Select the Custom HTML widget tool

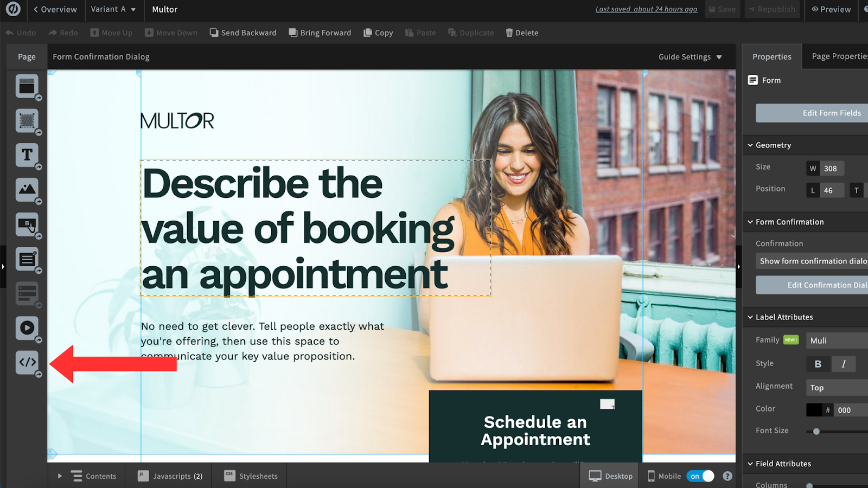(27, 362)
